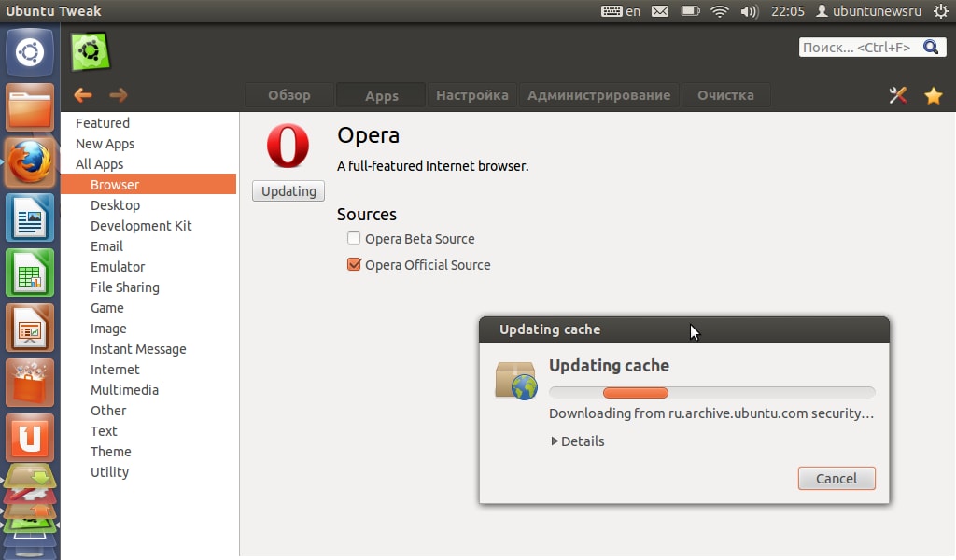Screen dimensions: 956x560
Task: Select the Other category
Action: 148,411
